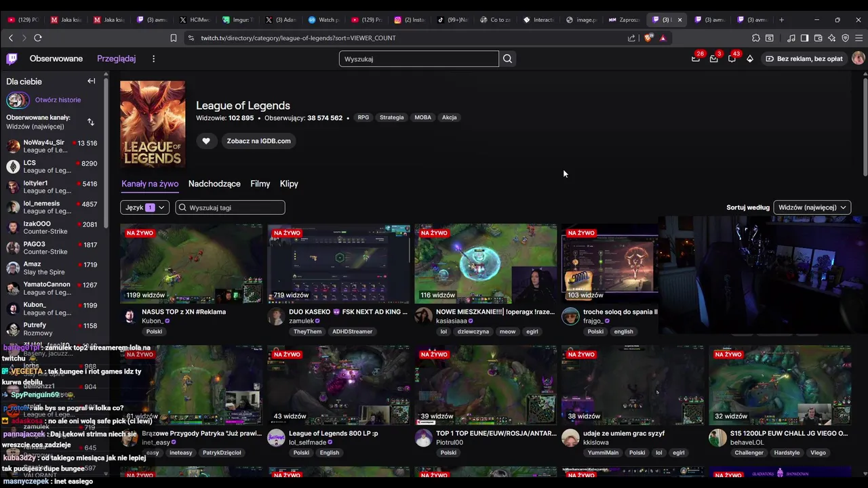Open the three-dot more menu beside Przeglądaj

(x=153, y=59)
